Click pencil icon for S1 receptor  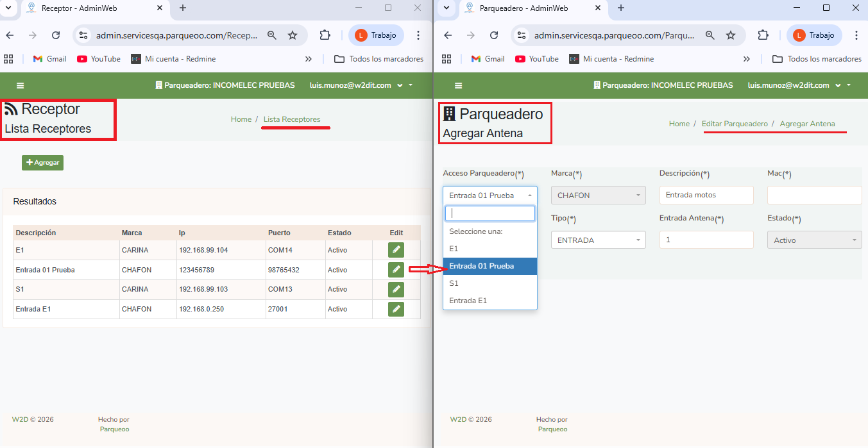pyautogui.click(x=396, y=289)
